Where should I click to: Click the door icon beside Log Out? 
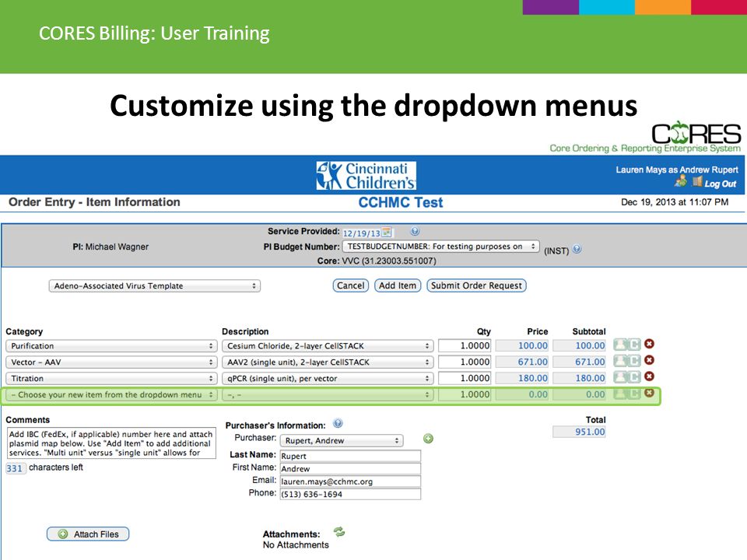(697, 181)
